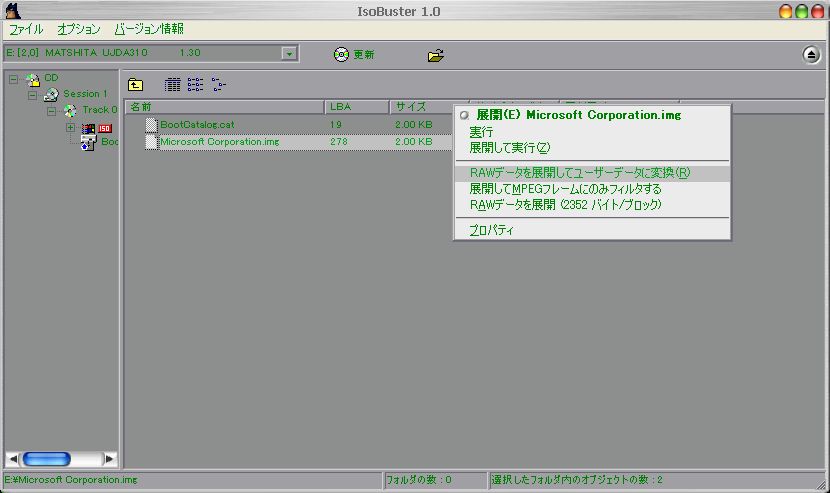This screenshot has width=830, height=493.
Task: Click the Track 0 label in tree
Action: (x=100, y=110)
